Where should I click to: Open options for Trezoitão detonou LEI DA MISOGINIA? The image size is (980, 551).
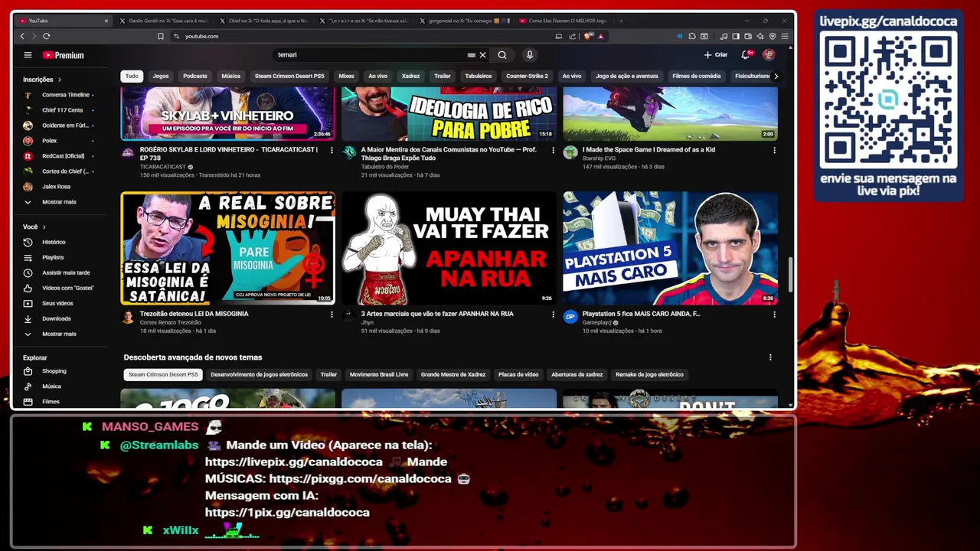point(332,314)
